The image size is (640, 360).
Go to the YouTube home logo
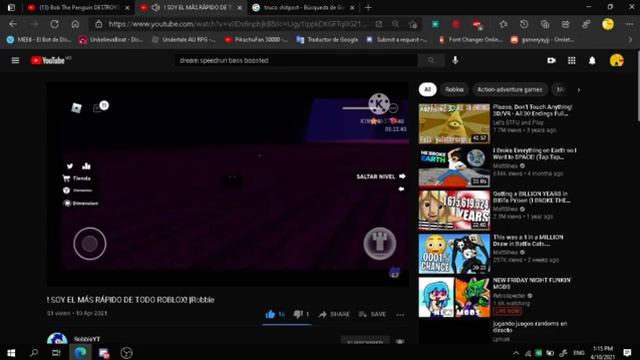point(48,60)
